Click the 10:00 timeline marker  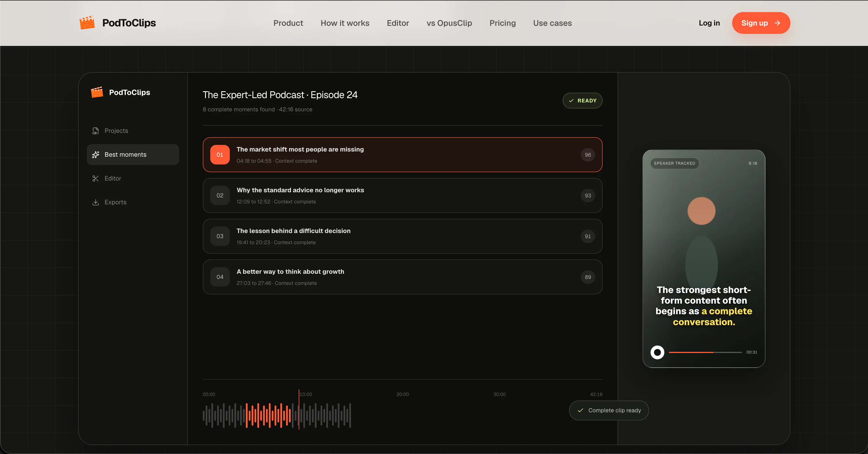[x=306, y=394]
